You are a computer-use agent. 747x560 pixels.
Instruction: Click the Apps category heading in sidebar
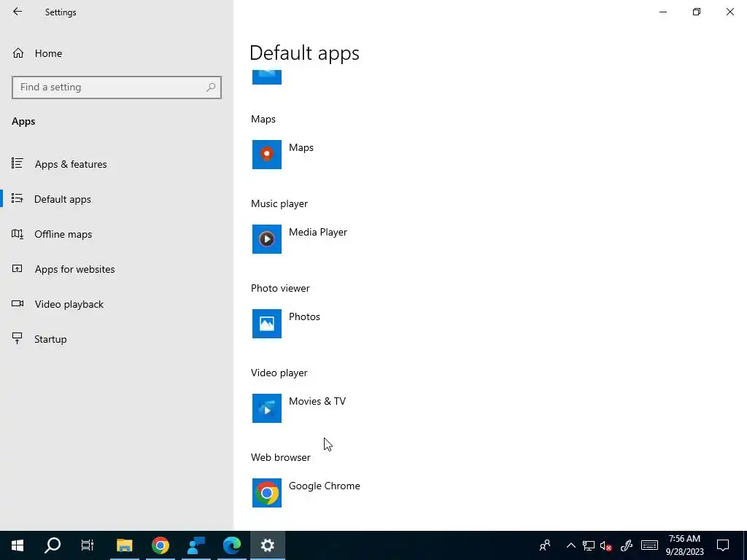(x=23, y=122)
